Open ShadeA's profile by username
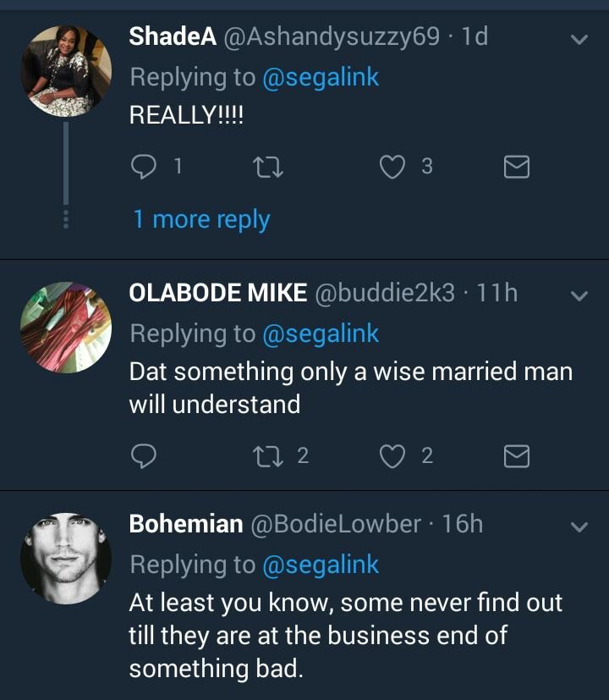 point(173,36)
